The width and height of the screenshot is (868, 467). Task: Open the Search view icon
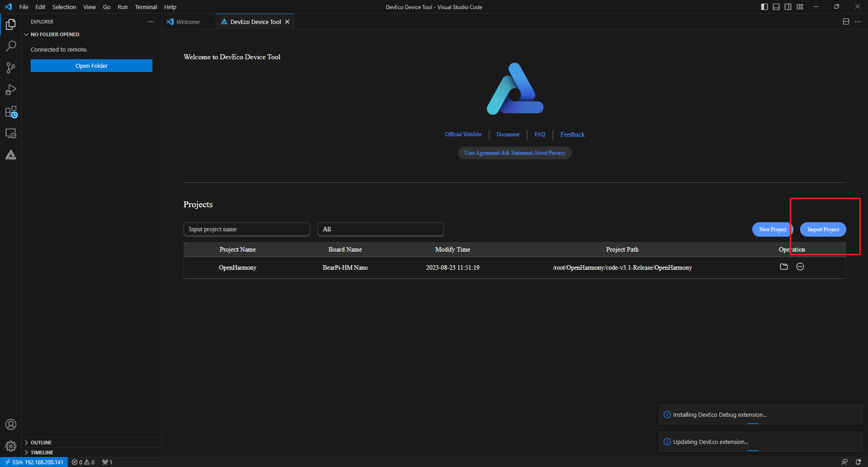tap(11, 46)
